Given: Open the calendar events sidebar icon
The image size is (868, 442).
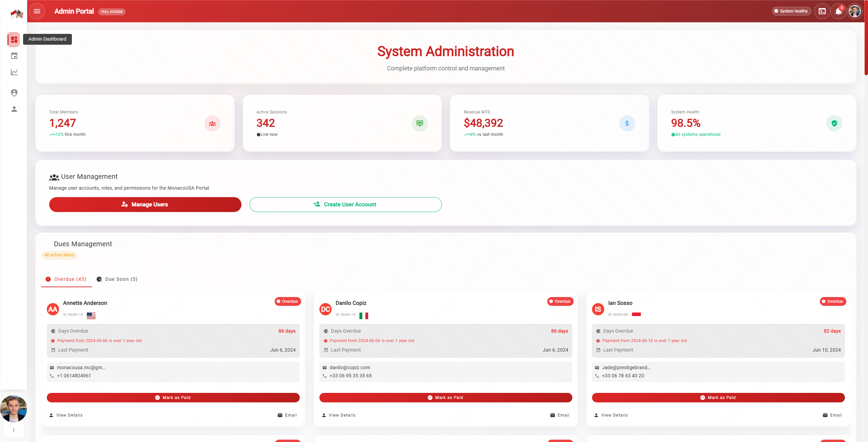Looking at the screenshot, I should (14, 56).
